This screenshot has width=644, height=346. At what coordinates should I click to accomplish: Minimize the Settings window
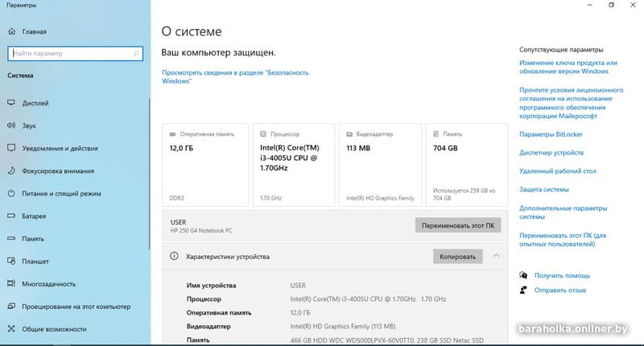click(590, 5)
